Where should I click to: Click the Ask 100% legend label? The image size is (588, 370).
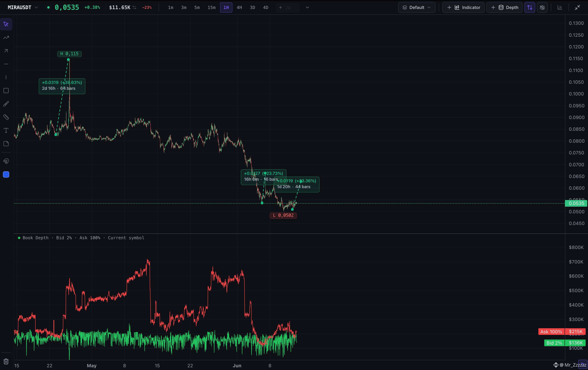(551, 332)
